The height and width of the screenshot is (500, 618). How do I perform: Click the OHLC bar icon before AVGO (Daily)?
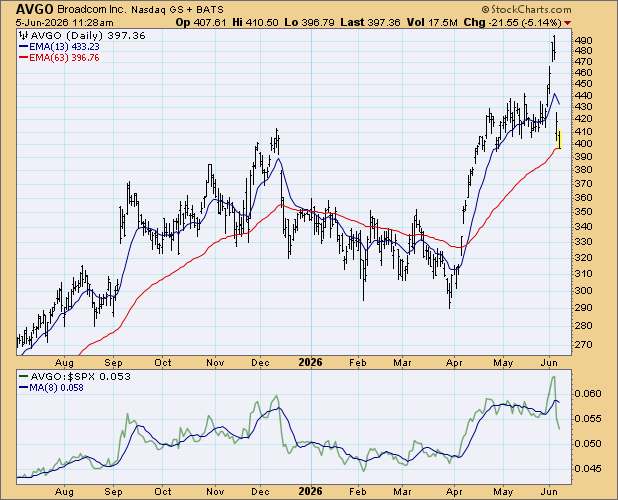[x=24, y=35]
